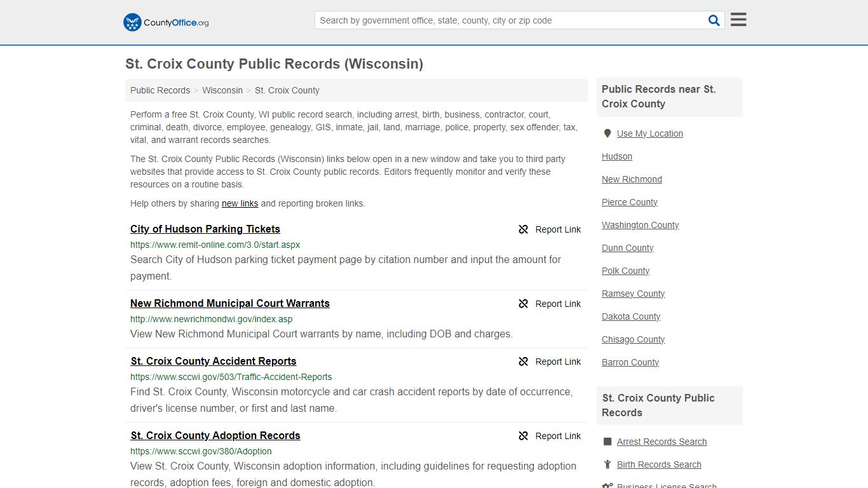Click the CountyOffice.org logo
The width and height of the screenshot is (868, 488).
[x=166, y=22]
